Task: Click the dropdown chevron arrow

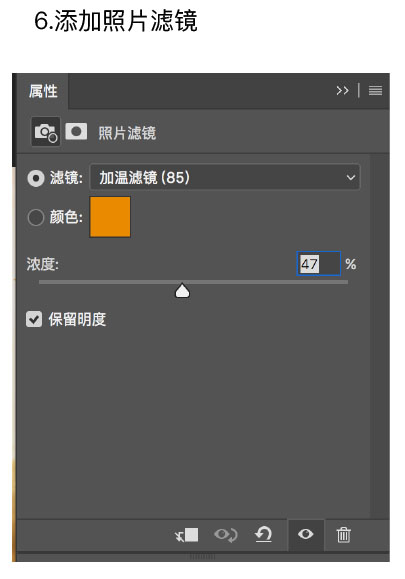Action: point(351,178)
